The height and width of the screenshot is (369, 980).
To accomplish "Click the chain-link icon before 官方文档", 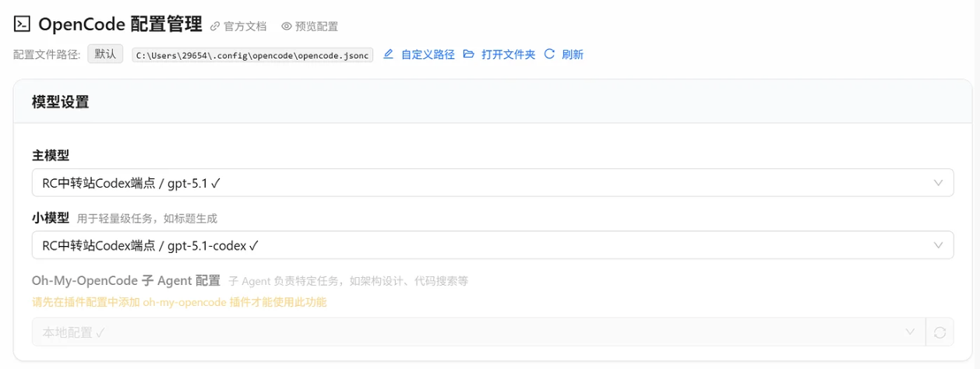I will (x=215, y=26).
